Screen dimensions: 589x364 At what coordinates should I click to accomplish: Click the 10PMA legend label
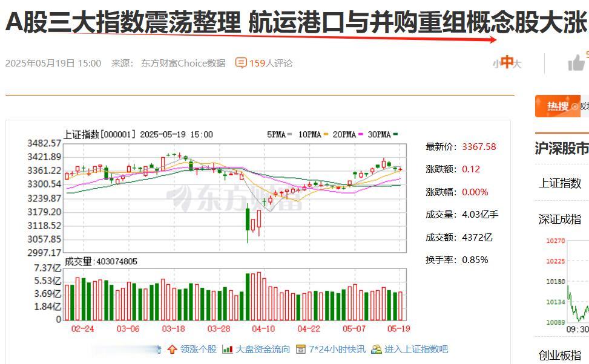(x=309, y=134)
